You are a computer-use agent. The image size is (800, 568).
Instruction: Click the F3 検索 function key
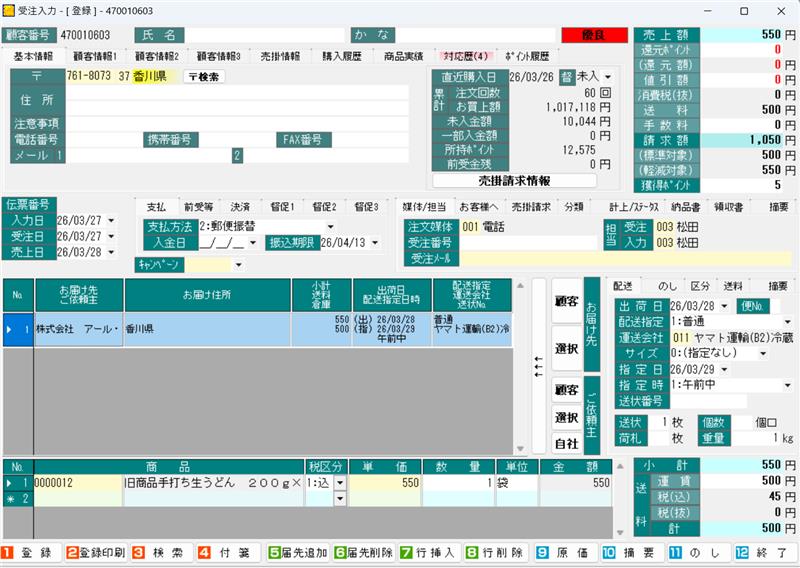coord(162,553)
